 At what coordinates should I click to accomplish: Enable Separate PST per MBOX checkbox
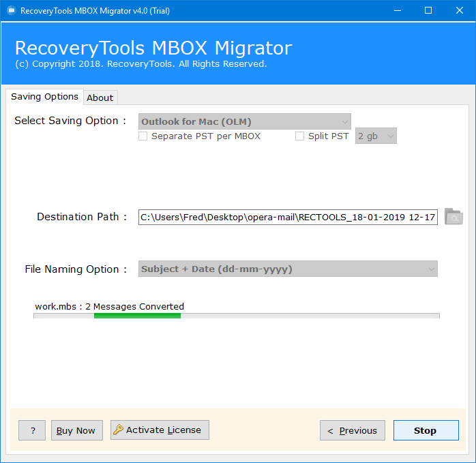143,136
